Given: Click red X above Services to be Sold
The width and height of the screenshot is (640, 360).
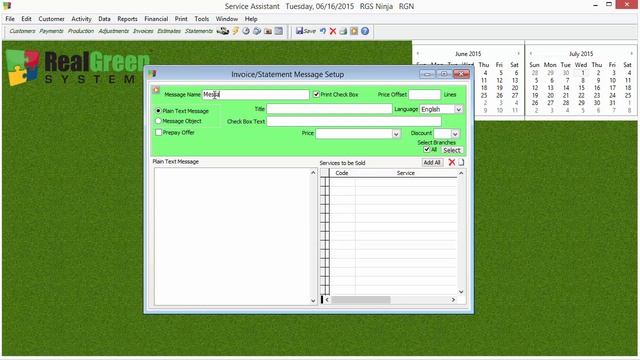Looking at the screenshot, I should [x=452, y=162].
